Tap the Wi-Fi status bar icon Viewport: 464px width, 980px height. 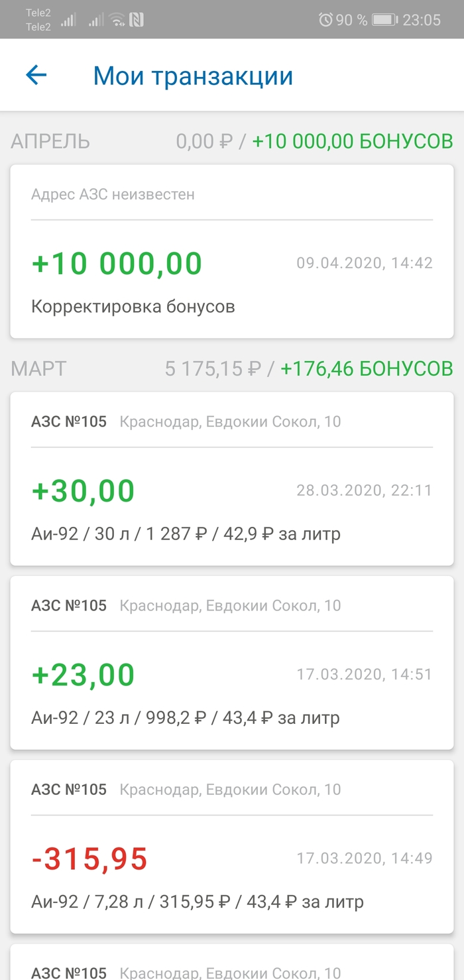click(117, 20)
